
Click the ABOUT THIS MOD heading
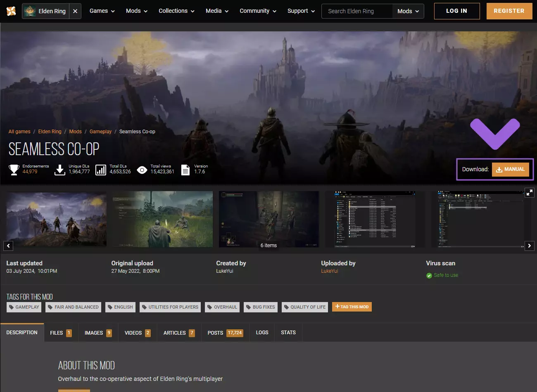tap(86, 366)
